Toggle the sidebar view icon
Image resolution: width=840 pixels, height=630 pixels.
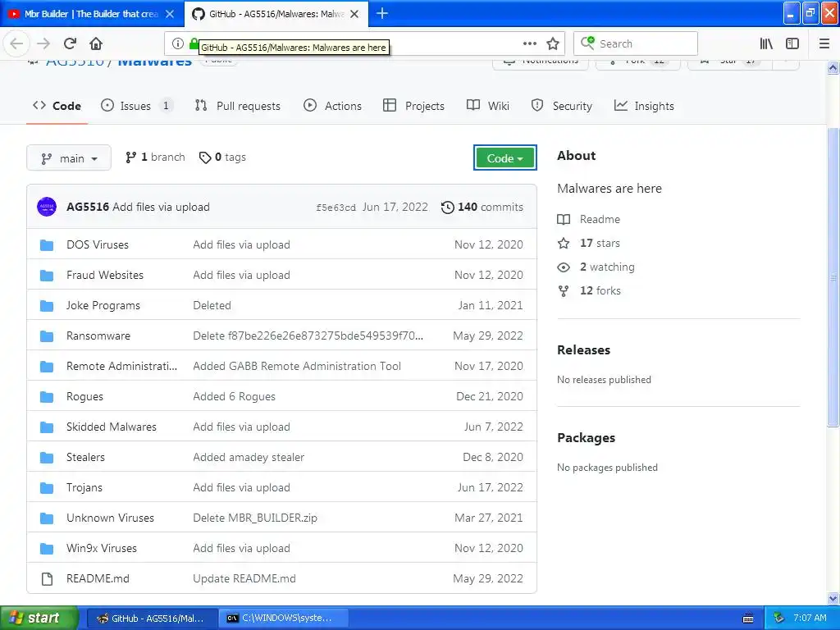point(792,43)
